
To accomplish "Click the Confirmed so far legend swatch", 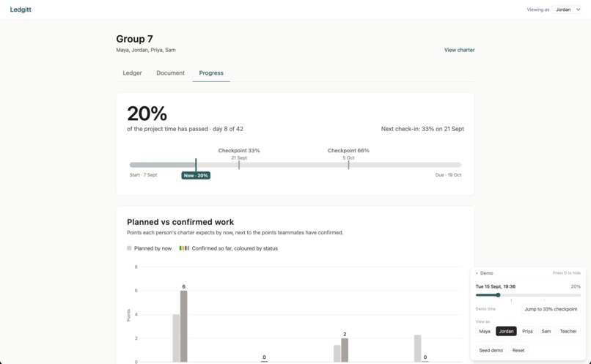I will 184,248.
